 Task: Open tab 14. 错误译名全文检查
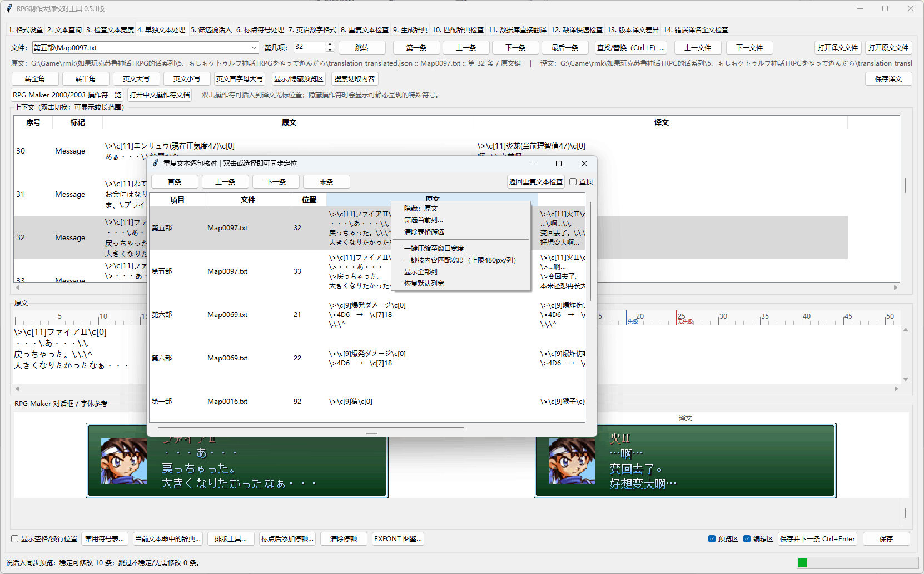click(696, 30)
